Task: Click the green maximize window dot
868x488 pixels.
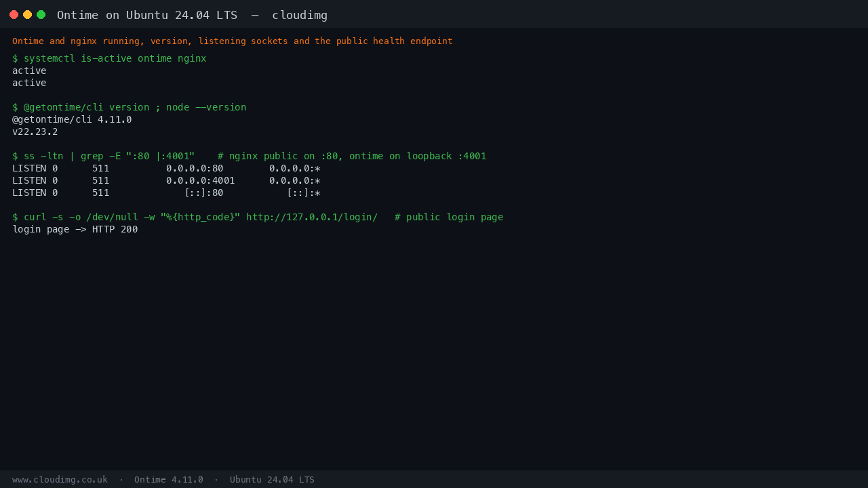Action: (x=41, y=14)
